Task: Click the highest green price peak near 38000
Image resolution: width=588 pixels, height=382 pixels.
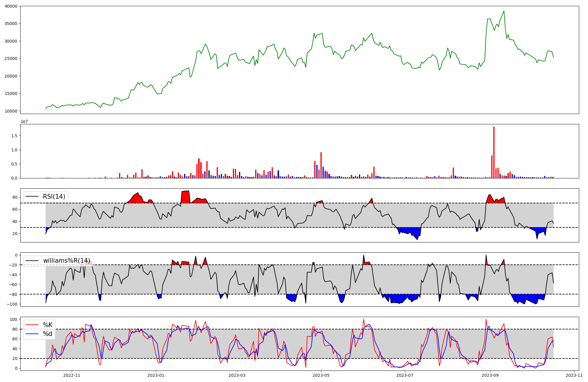Action: click(504, 11)
